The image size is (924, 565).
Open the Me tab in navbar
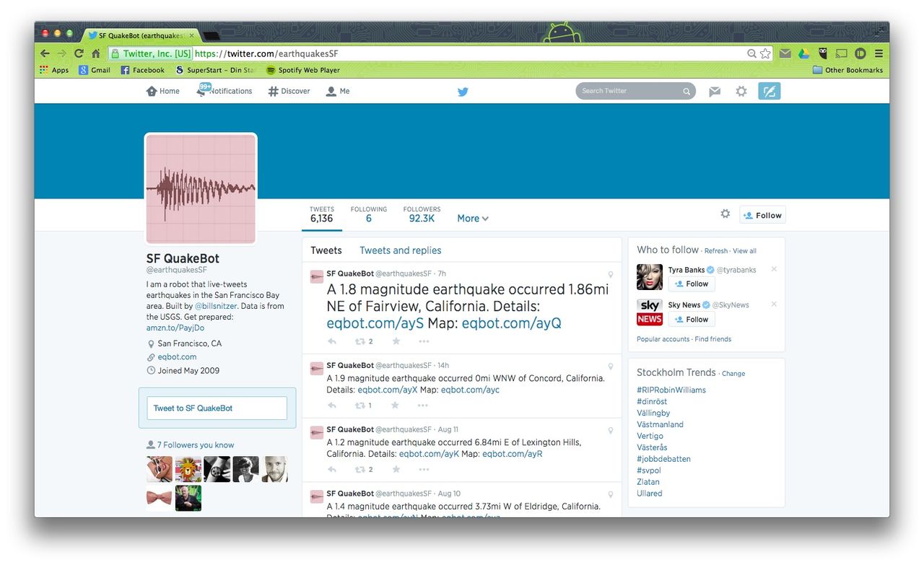[338, 92]
